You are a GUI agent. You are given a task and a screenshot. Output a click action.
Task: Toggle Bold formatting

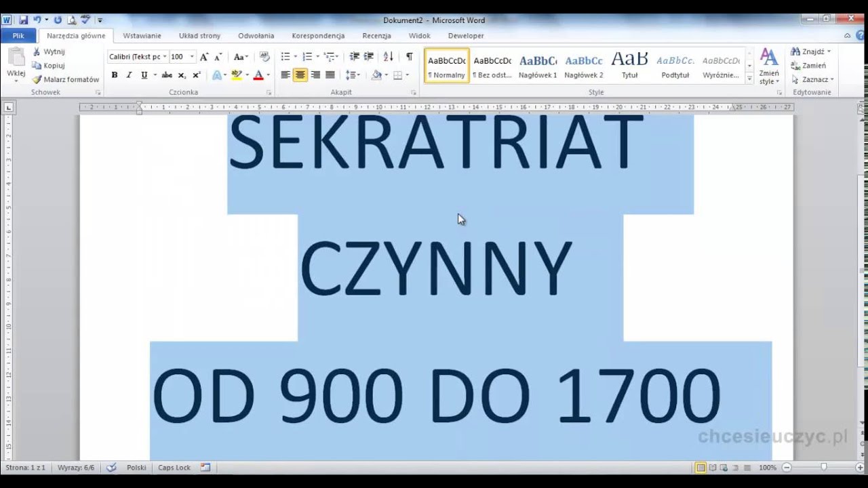115,75
